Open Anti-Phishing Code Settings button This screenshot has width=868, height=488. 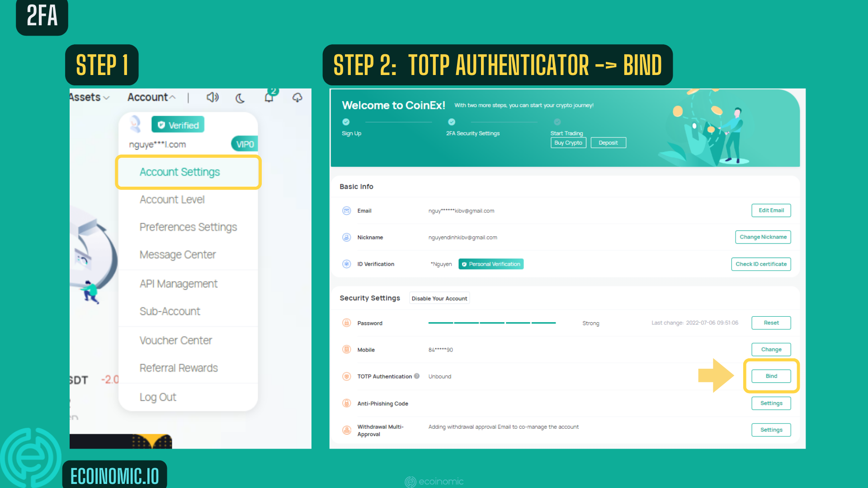pyautogui.click(x=771, y=403)
